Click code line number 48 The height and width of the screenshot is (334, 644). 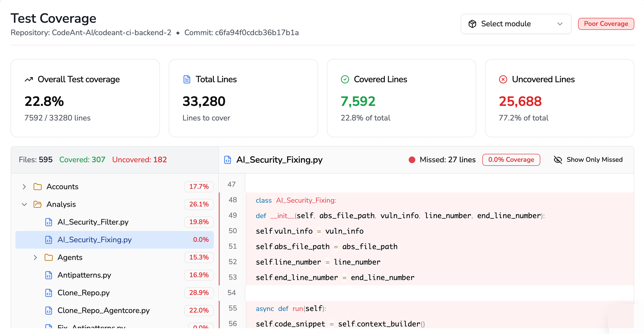(x=233, y=200)
